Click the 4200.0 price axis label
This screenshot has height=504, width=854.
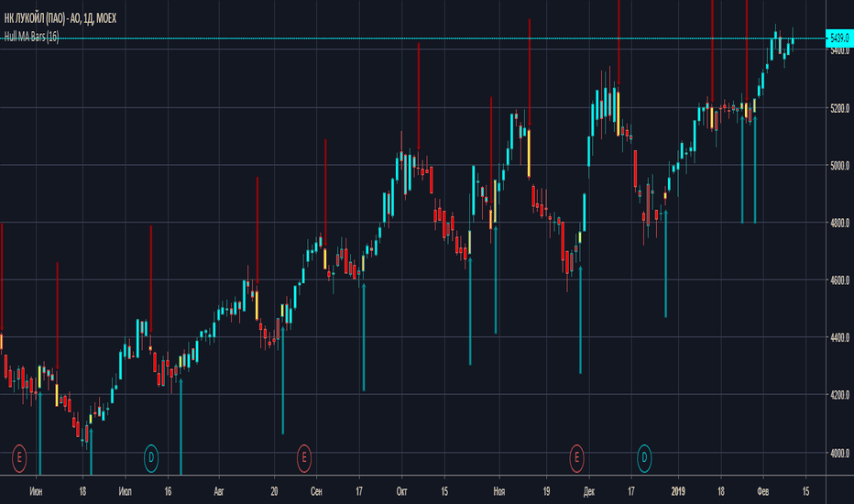[839, 394]
